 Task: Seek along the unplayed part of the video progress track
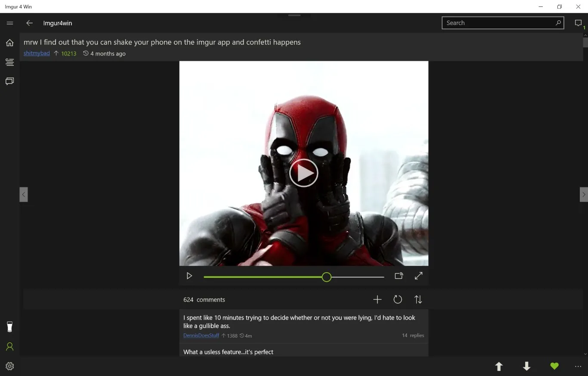pos(358,277)
